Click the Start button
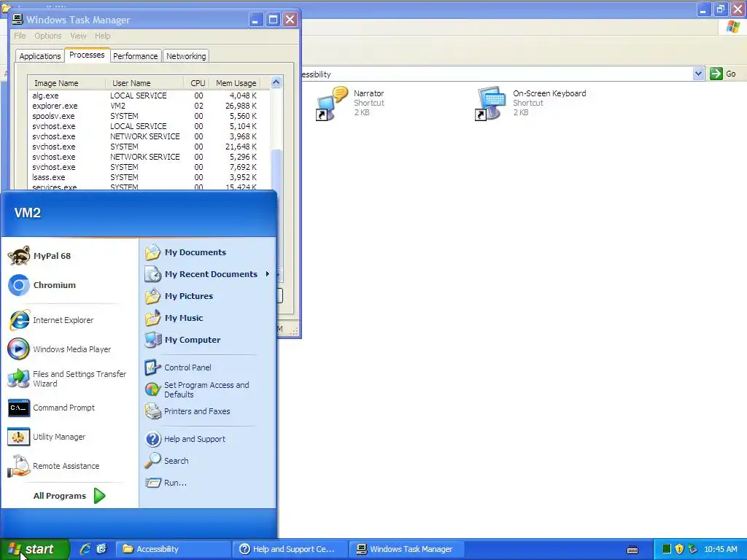This screenshot has width=747, height=560. pos(35,549)
